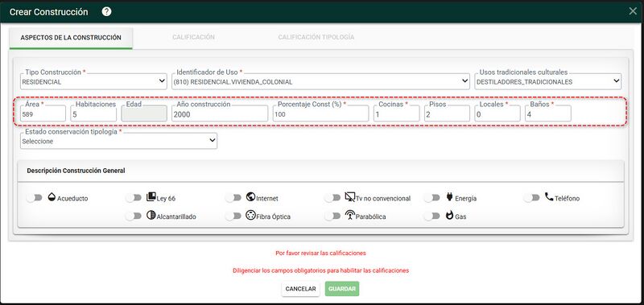Image resolution: width=644 pixels, height=305 pixels.
Task: Click the Internet globe icon
Action: tap(250, 196)
